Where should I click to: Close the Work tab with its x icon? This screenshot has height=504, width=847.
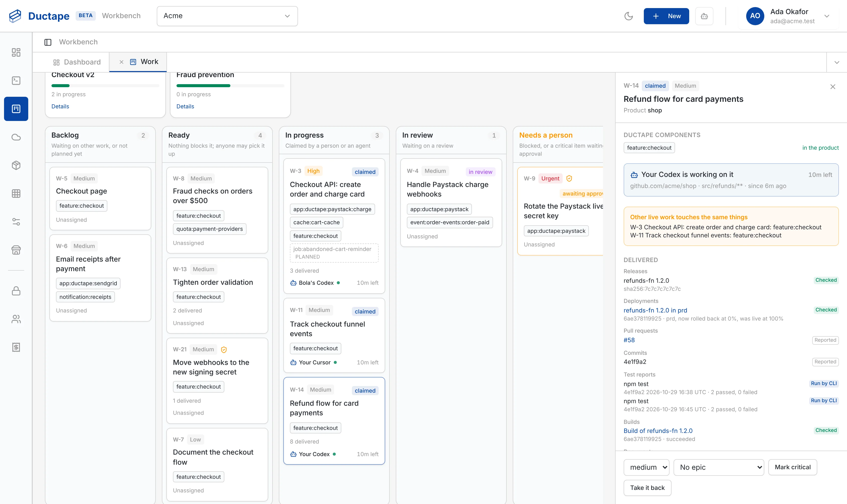121,62
